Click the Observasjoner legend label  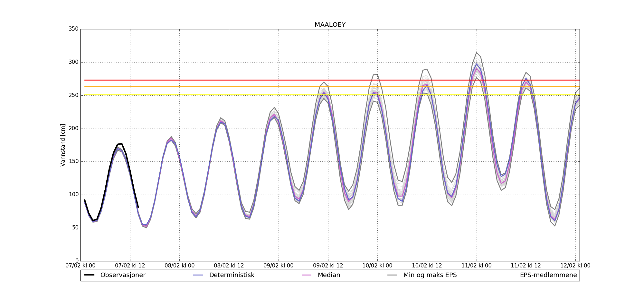click(x=123, y=275)
